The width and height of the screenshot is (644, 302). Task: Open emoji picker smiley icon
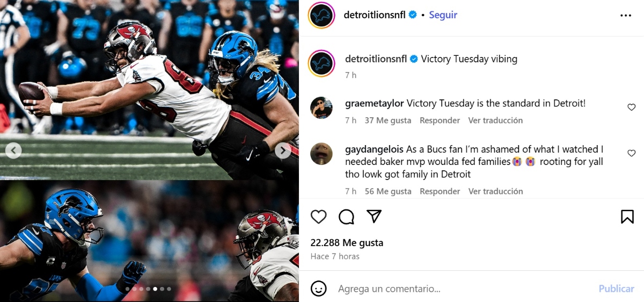(x=319, y=289)
